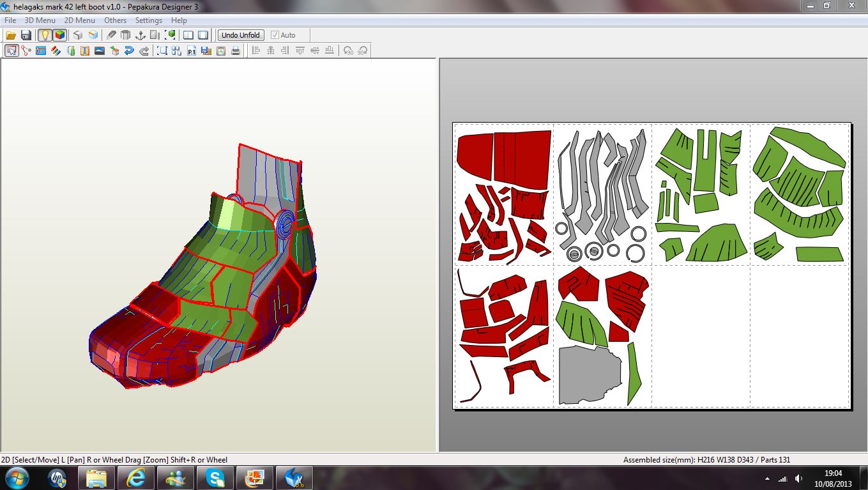This screenshot has width=868, height=490.
Task: Click the insert image picture icon
Action: pos(100,50)
